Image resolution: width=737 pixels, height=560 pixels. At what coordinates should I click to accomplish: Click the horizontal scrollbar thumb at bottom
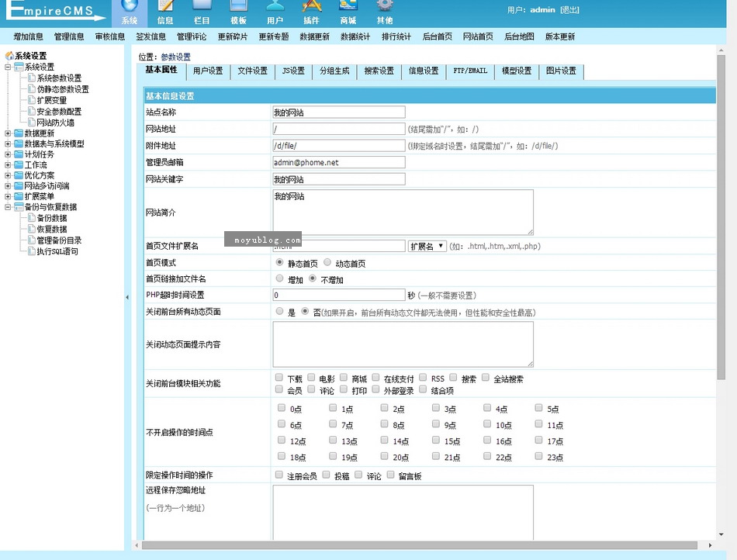419,545
